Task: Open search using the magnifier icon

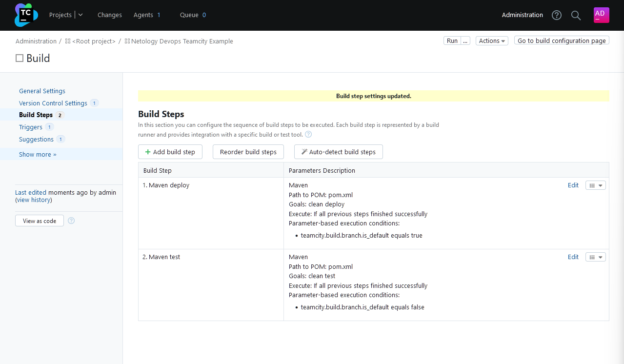Action: [x=576, y=15]
